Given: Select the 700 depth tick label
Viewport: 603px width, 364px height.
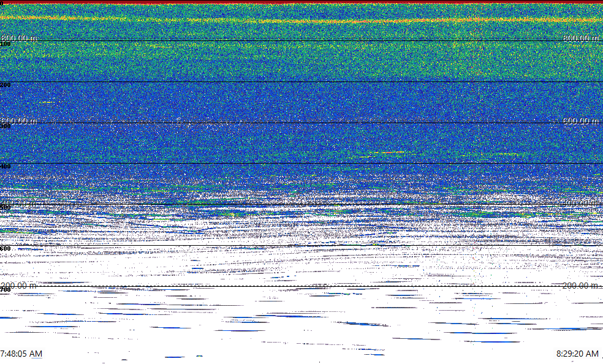Looking at the screenshot, I should 6,289.
